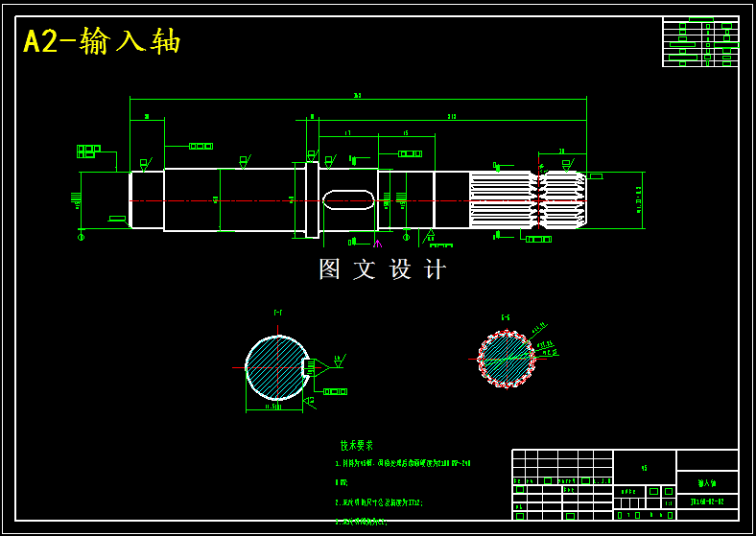This screenshot has height=536, width=756.
Task: Select the left journal end of the shaft
Action: [147, 199]
